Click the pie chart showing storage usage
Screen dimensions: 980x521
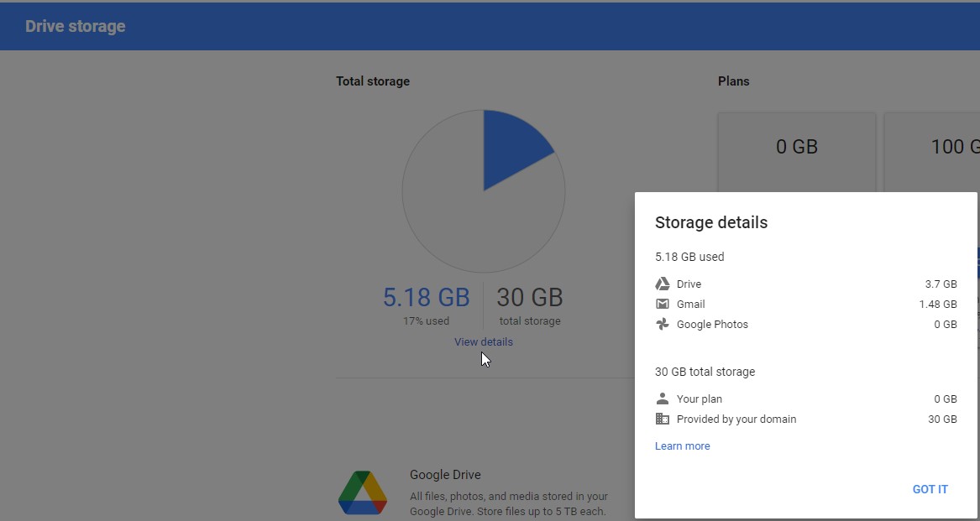click(483, 191)
